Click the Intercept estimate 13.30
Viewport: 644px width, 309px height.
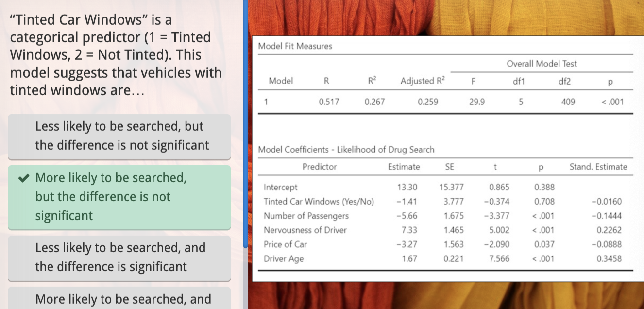click(x=407, y=187)
